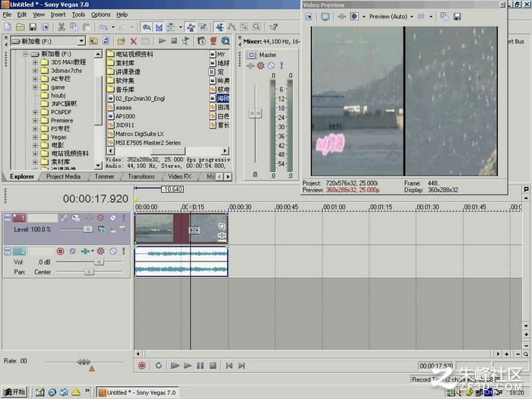Expand the Premiere folder node

[x=35, y=120]
